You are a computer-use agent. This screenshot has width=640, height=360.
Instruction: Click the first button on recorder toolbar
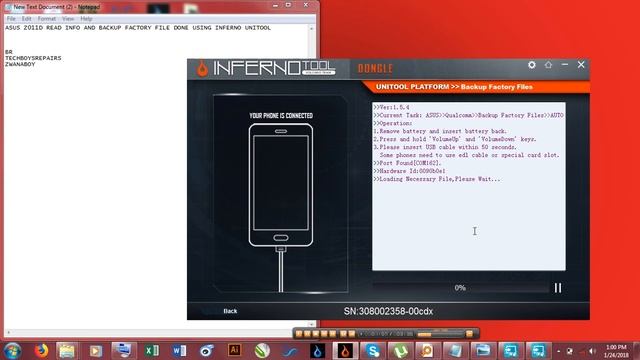[299, 334]
